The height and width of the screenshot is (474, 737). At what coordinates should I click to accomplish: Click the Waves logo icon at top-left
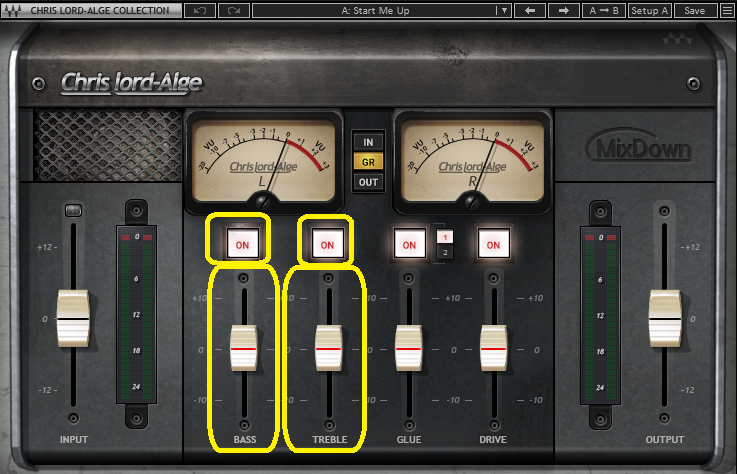[x=13, y=11]
